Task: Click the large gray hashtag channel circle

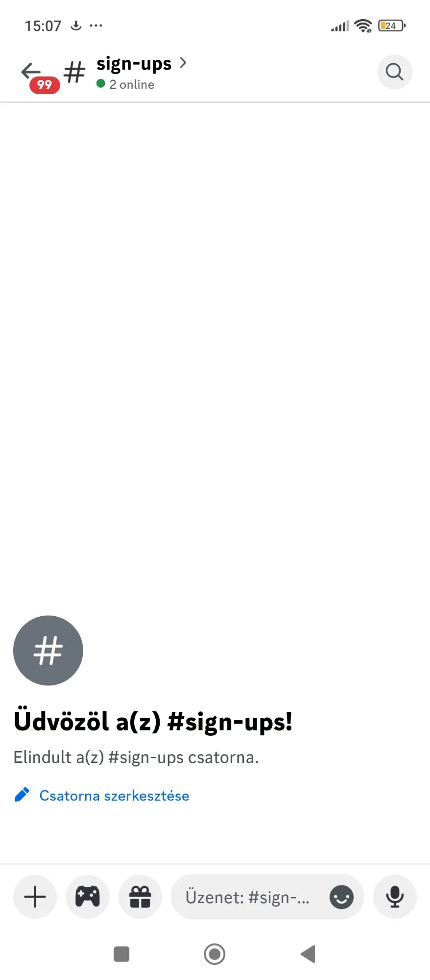Action: pos(48,651)
